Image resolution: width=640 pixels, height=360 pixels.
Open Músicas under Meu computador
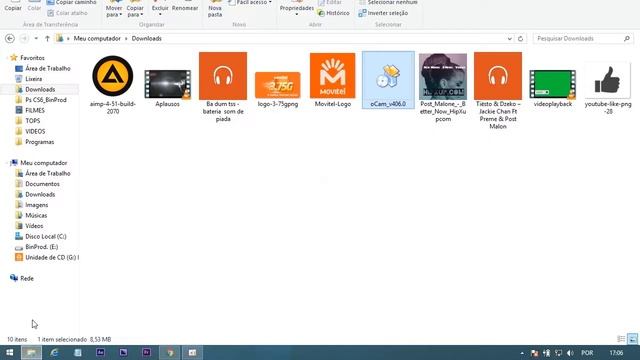click(x=31, y=216)
